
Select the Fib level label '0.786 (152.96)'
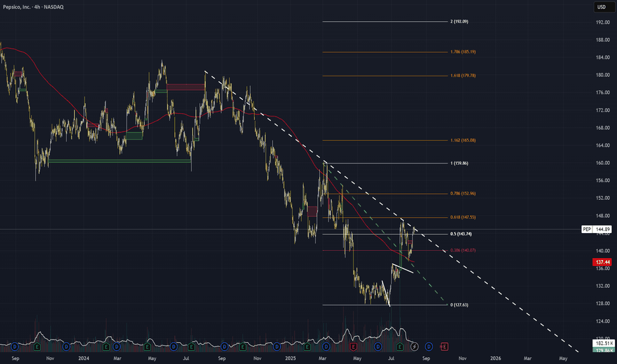[463, 194]
